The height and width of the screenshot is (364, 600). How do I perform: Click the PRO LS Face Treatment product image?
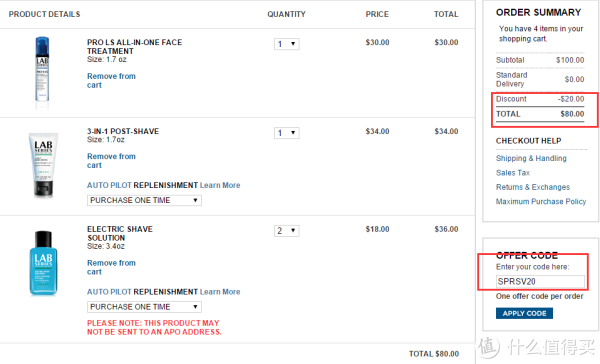(x=42, y=69)
